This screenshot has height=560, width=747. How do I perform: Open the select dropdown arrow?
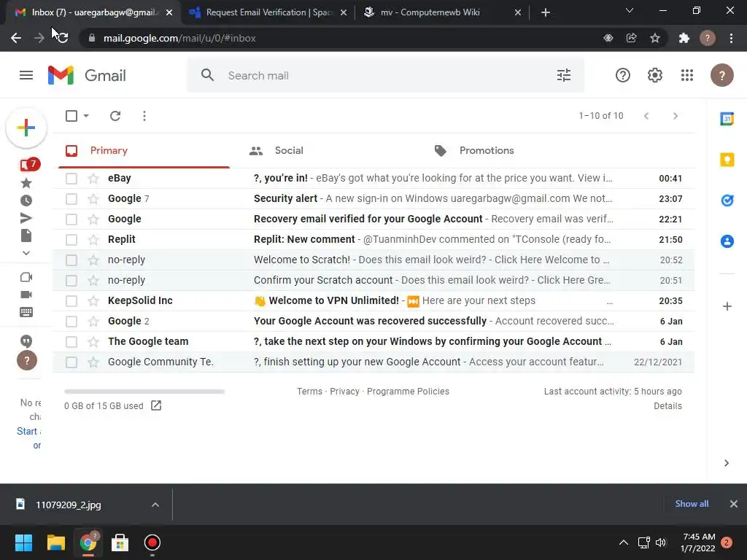[x=86, y=116]
